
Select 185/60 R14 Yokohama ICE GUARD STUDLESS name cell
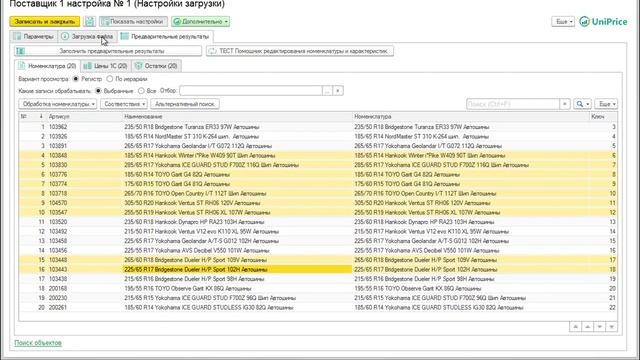tap(237, 307)
